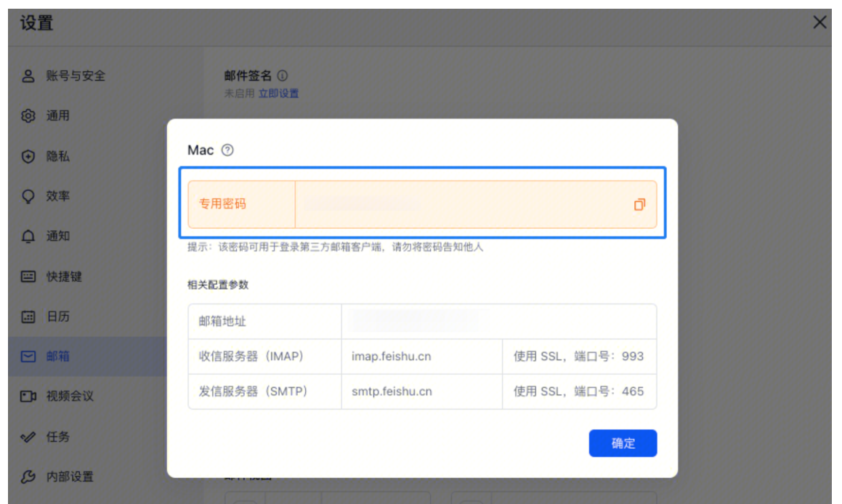Click the smtp.feishu.cn server address
This screenshot has width=842, height=504.
click(x=392, y=391)
